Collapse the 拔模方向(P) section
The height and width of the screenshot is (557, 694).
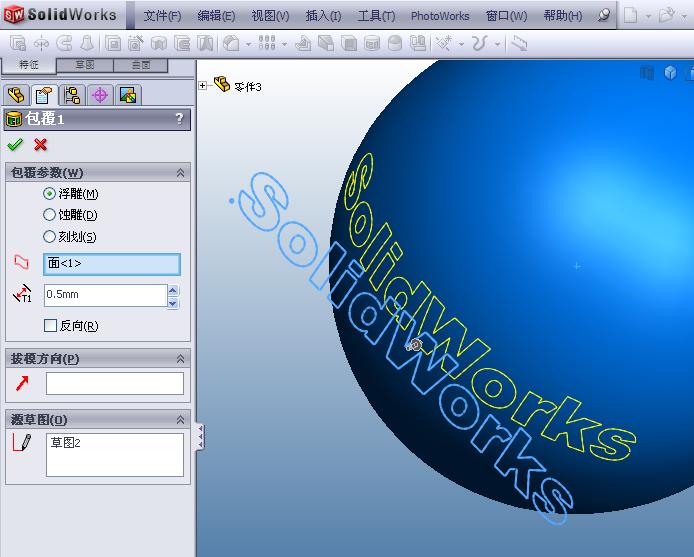tap(180, 359)
